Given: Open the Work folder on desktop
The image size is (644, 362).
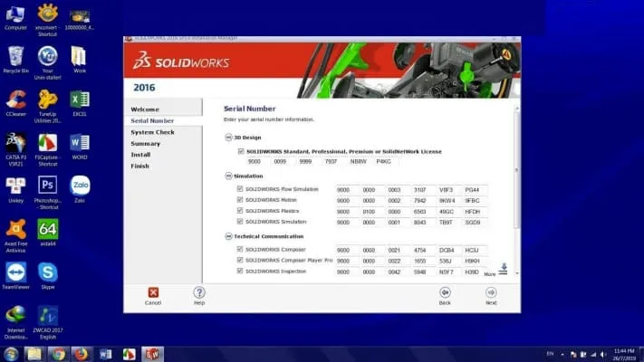Looking at the screenshot, I should pos(80,60).
